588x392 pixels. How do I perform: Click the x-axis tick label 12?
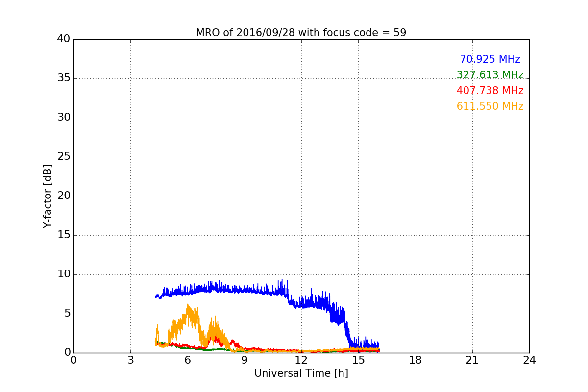(301, 360)
